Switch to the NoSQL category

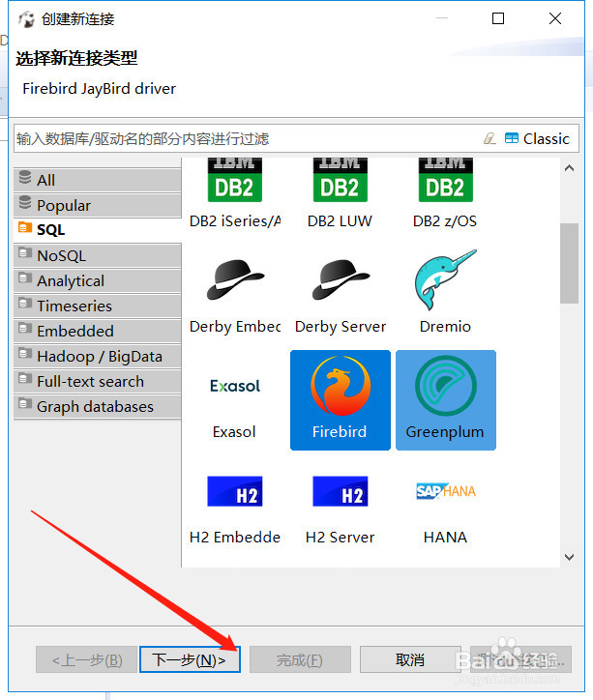pos(98,255)
